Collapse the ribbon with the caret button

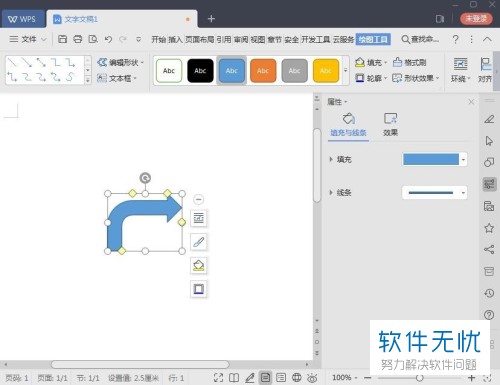pyautogui.click(x=487, y=39)
